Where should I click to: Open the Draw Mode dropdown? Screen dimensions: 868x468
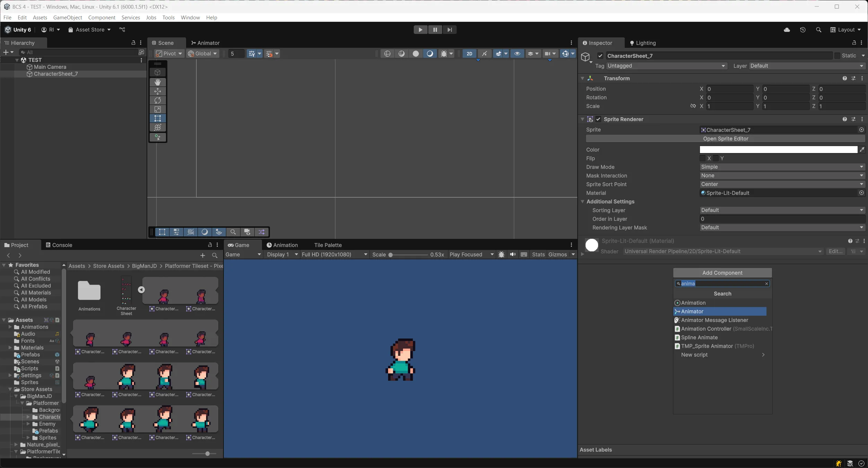782,167
